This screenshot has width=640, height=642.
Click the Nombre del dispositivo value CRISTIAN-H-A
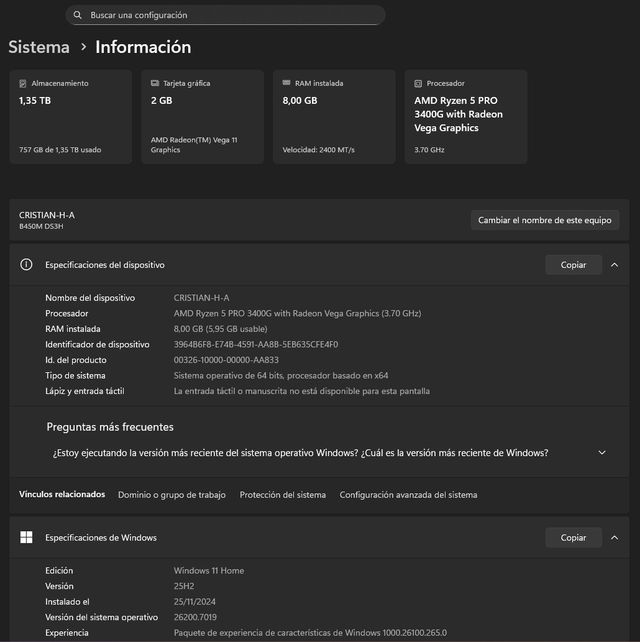pyautogui.click(x=201, y=298)
